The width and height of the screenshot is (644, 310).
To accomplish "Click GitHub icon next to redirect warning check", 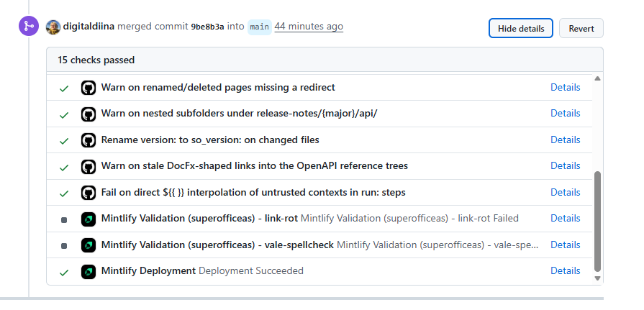I will pos(89,88).
